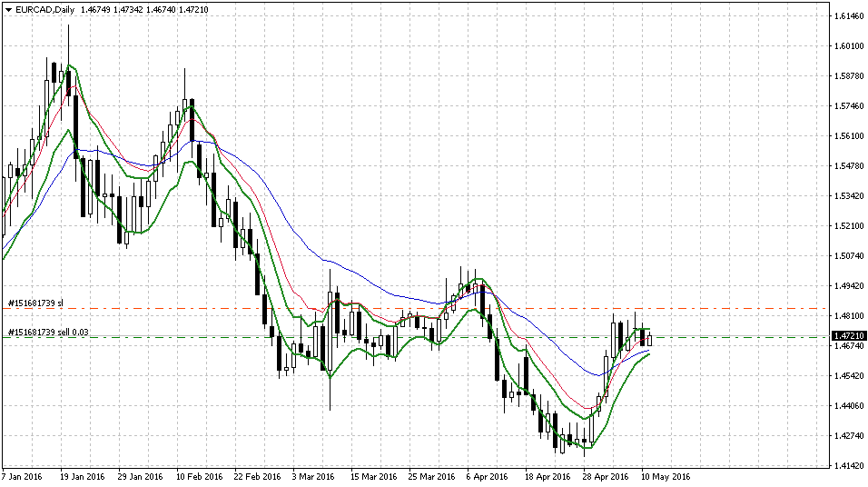Click the 10 Feb 2016 date label
The image size is (868, 487).
[199, 476]
